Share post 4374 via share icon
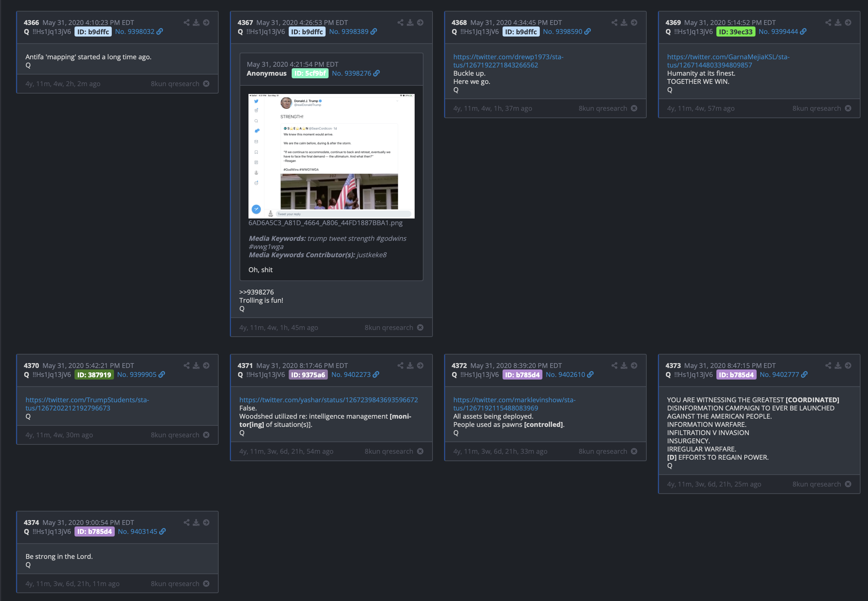 coord(186,523)
